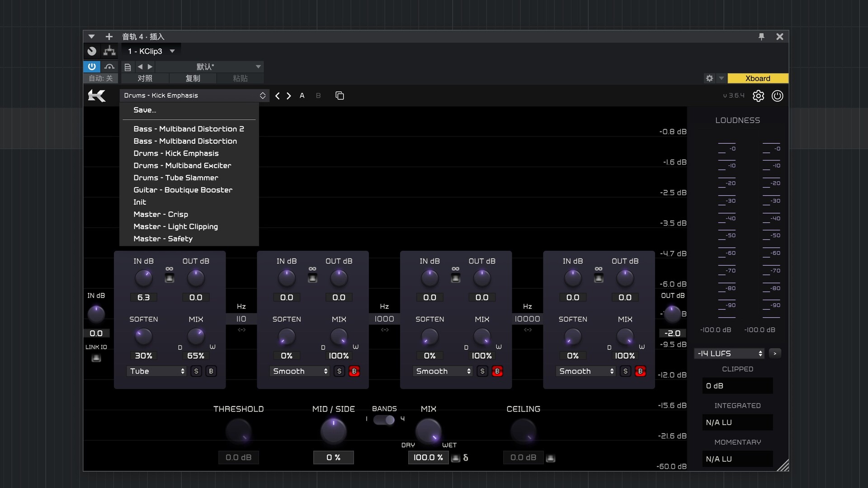Click the delta listen icon
This screenshot has height=488, width=868.
coord(466,458)
